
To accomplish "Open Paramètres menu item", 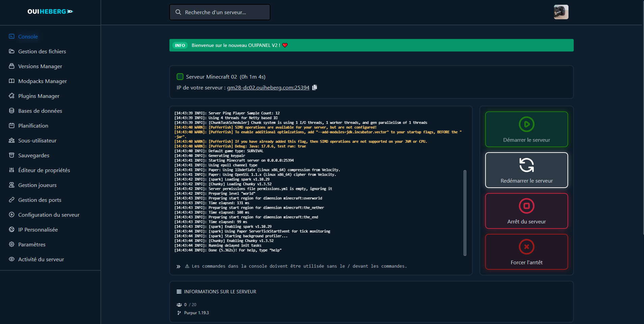I will (x=32, y=244).
